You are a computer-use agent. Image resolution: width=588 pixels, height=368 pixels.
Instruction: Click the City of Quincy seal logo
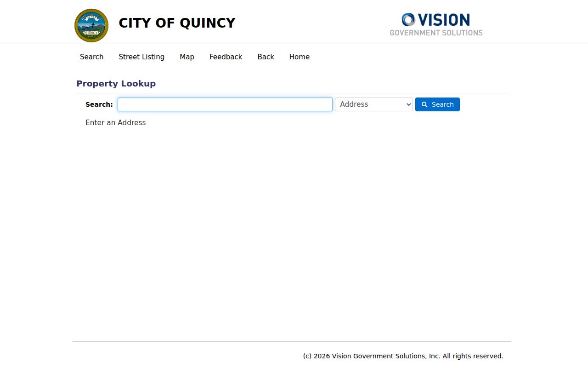pyautogui.click(x=91, y=25)
